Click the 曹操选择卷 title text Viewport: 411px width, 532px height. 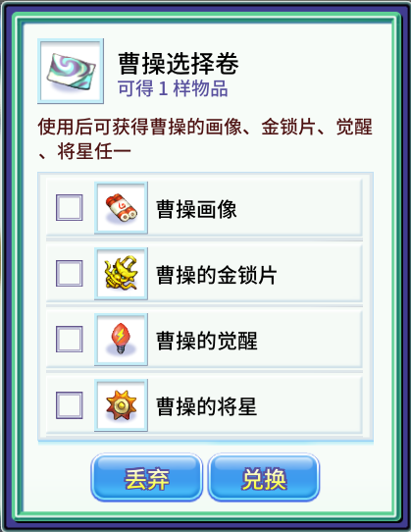(x=179, y=64)
